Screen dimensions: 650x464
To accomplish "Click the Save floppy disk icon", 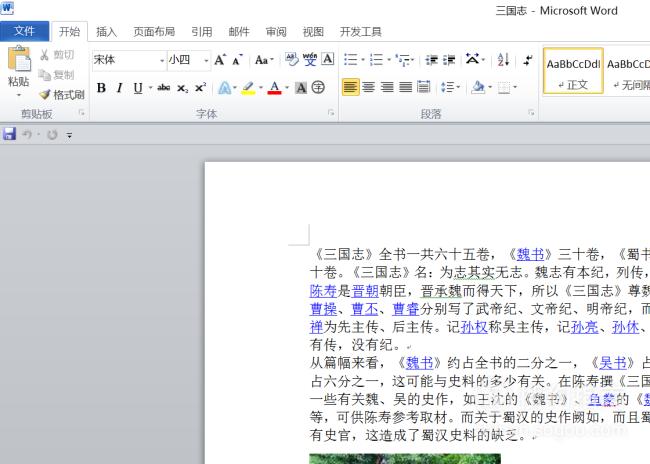I will click(x=9, y=134).
